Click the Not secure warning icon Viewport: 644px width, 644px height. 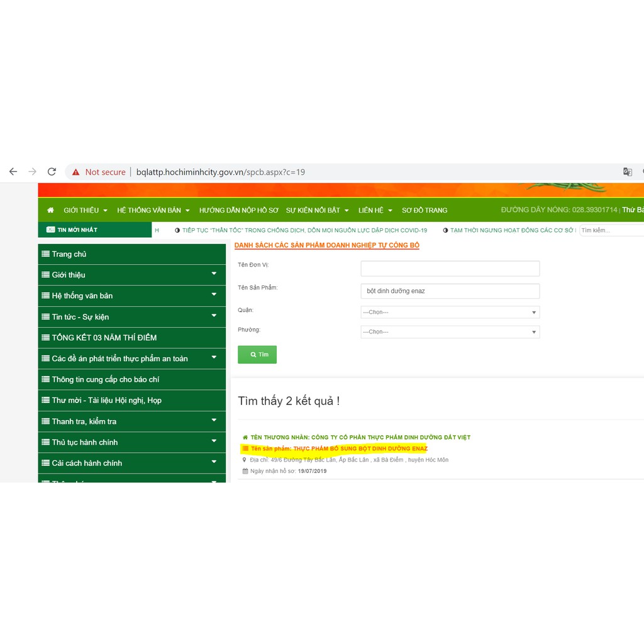(x=76, y=172)
